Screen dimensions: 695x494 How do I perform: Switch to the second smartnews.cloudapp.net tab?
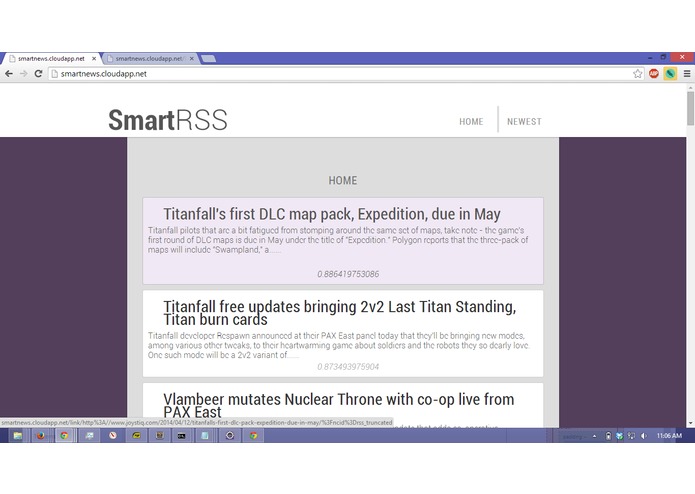coord(149,58)
